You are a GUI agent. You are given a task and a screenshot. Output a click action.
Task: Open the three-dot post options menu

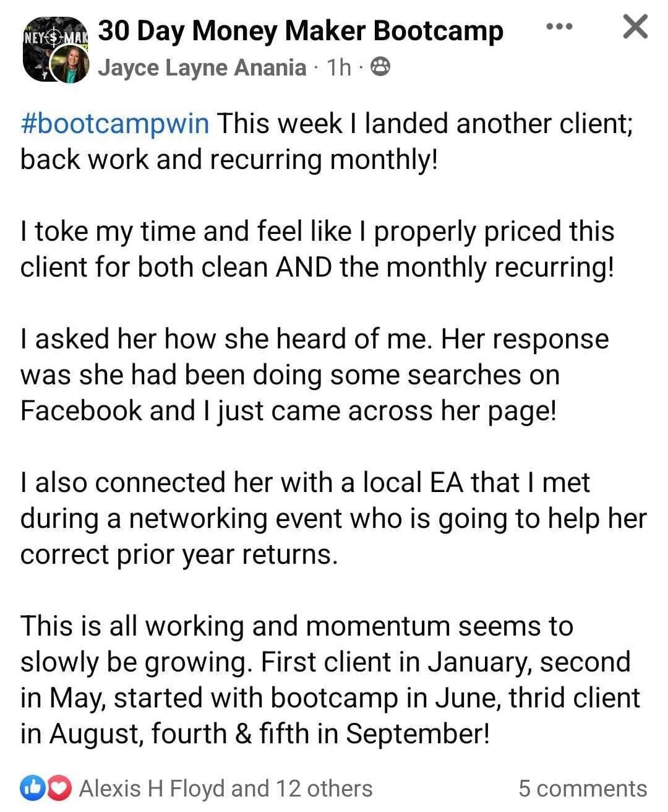pyautogui.click(x=560, y=27)
